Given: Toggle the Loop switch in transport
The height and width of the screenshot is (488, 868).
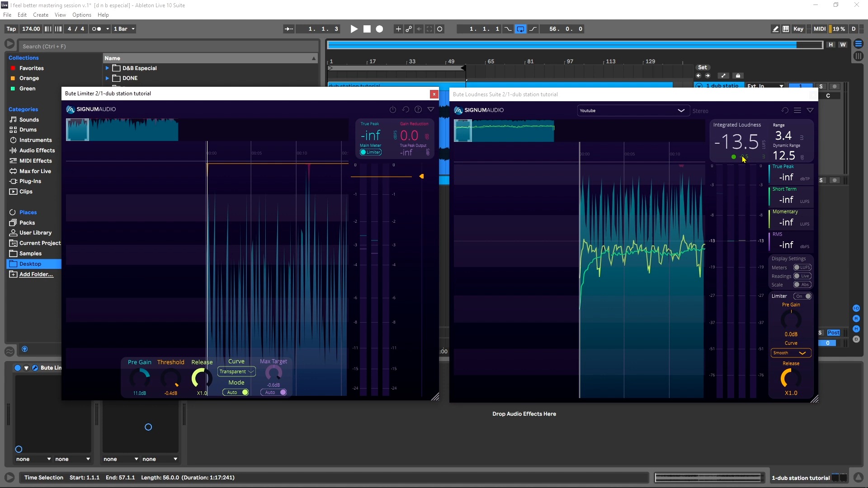Looking at the screenshot, I should 521,29.
